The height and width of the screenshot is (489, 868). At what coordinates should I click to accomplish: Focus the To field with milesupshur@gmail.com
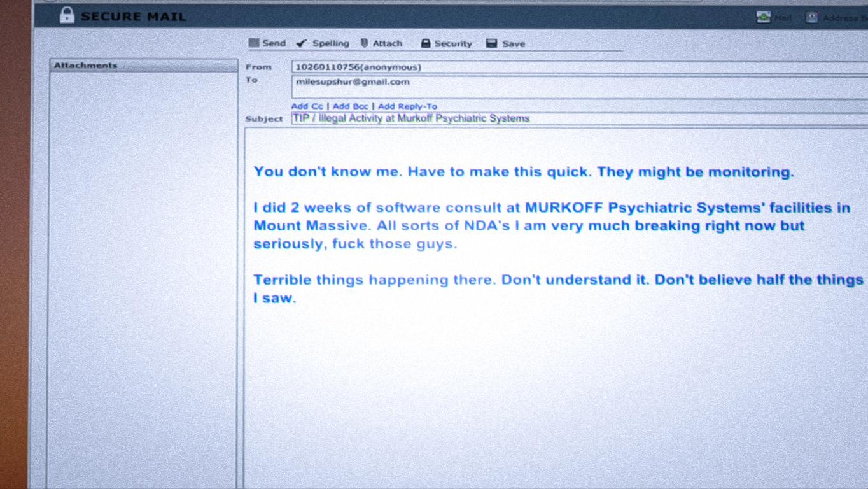(580, 87)
